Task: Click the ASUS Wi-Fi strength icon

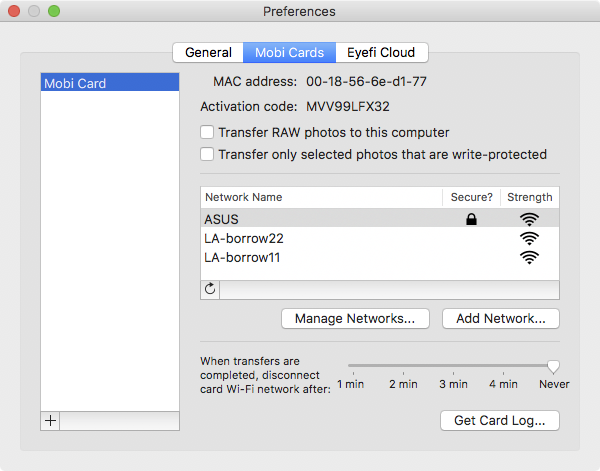Action: pyautogui.click(x=529, y=219)
